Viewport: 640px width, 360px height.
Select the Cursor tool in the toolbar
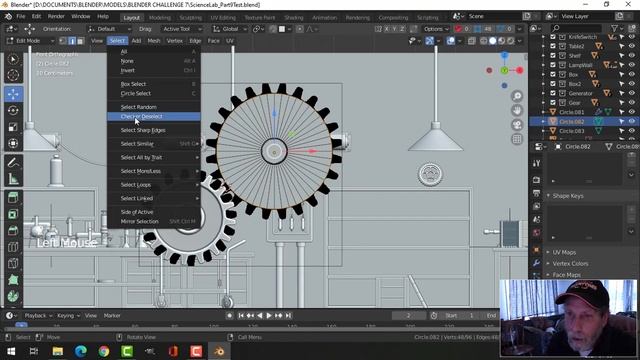tap(13, 76)
